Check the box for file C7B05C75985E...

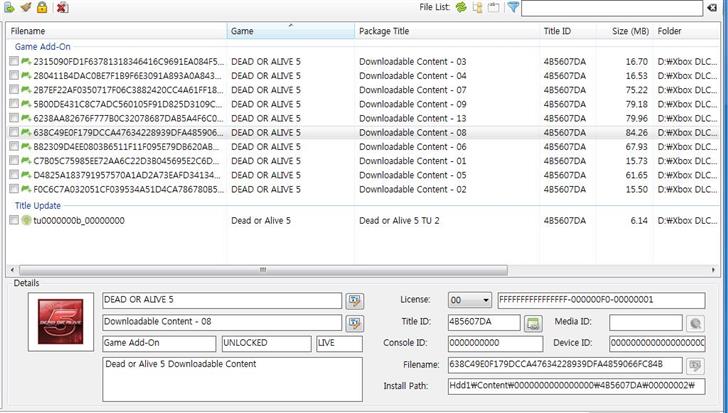[14, 161]
